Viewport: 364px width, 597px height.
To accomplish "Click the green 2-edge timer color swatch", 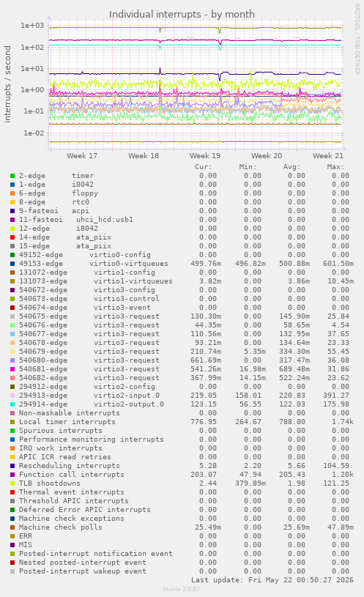I will [12, 176].
